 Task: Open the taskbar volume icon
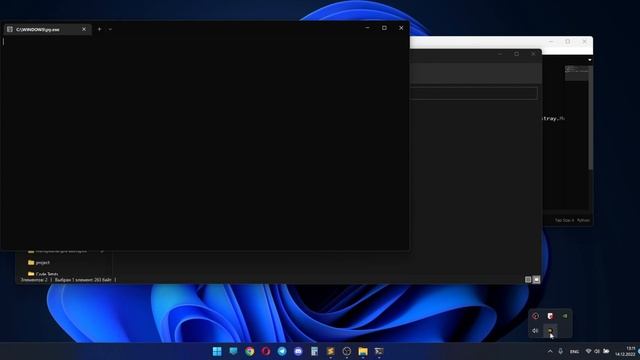(597, 351)
